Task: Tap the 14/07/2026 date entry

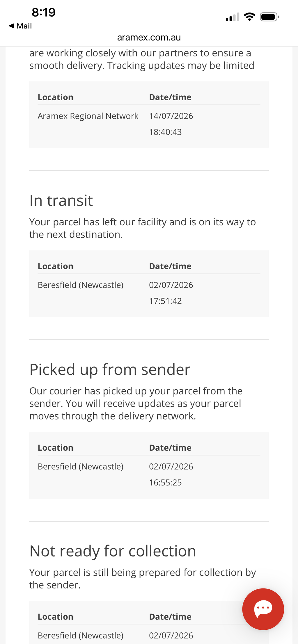Action: [171, 116]
